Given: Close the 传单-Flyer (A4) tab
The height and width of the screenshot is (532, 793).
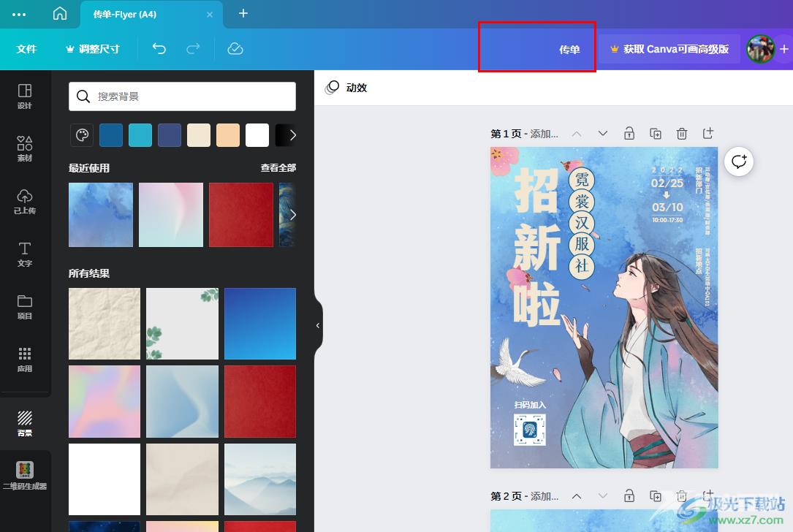Looking at the screenshot, I should click(209, 15).
